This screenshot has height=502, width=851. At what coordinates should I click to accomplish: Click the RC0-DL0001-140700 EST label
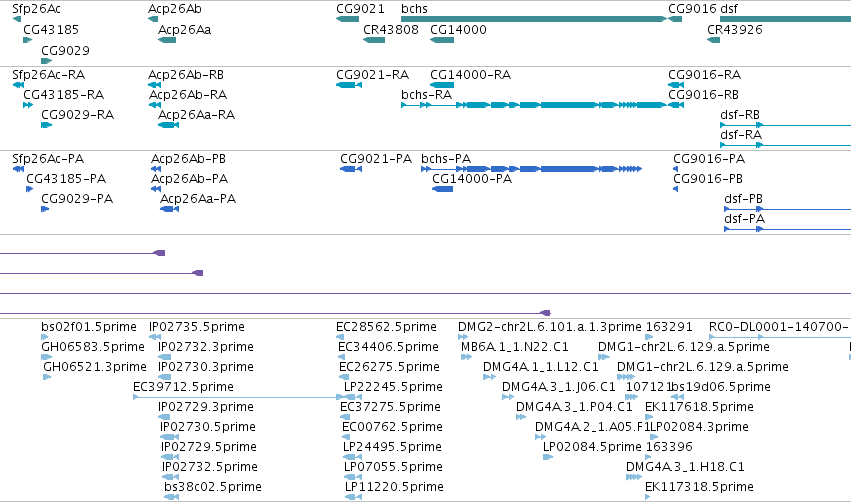778,327
